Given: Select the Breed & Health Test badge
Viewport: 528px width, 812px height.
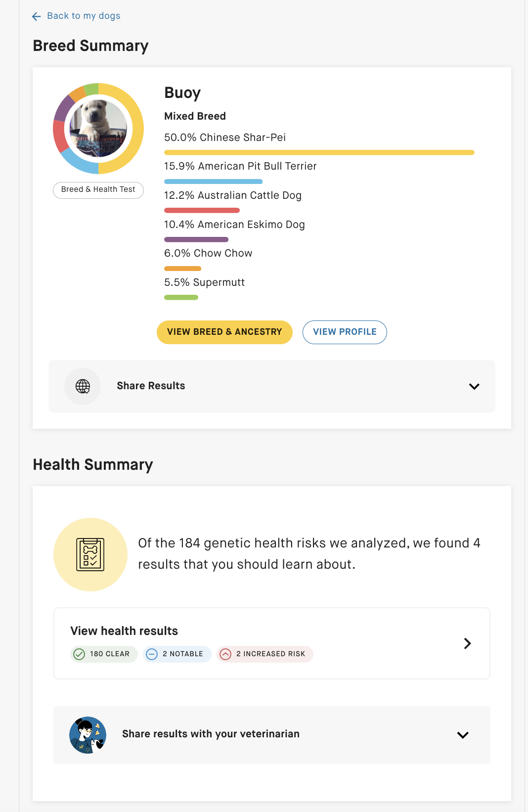Looking at the screenshot, I should click(98, 190).
